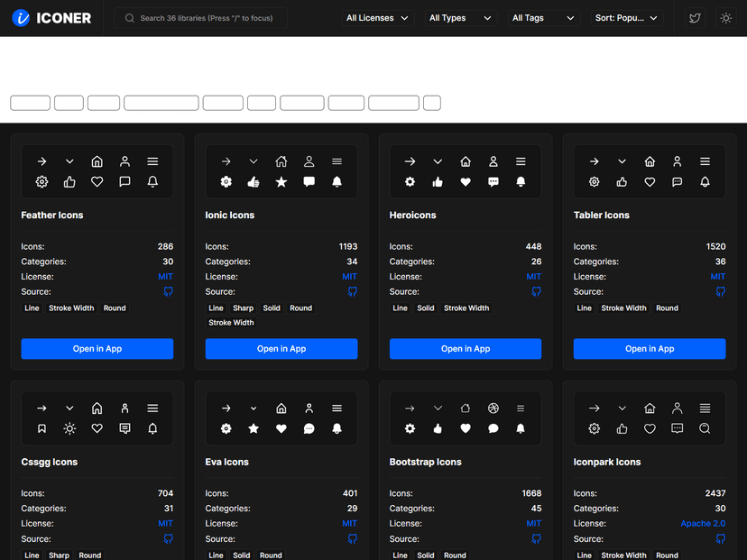Toggle light theme with sun icon
This screenshot has height=560, width=747.
click(725, 18)
